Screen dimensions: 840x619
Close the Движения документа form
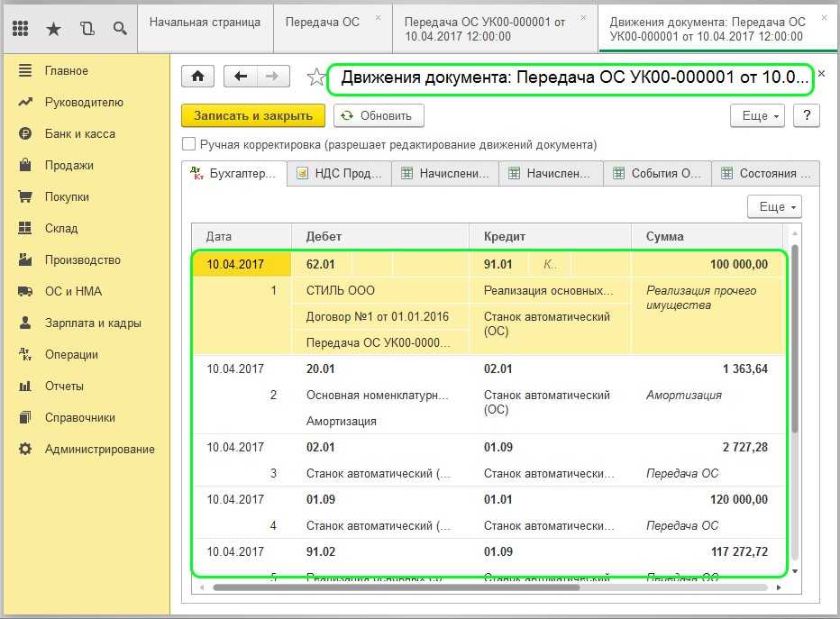click(x=822, y=74)
